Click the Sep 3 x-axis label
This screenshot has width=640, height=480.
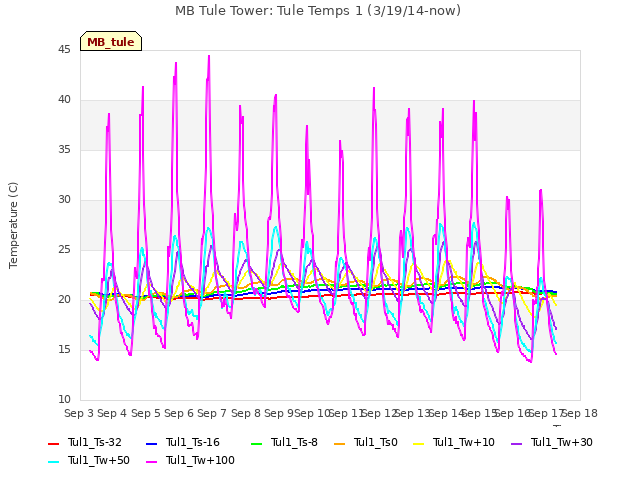(79, 413)
